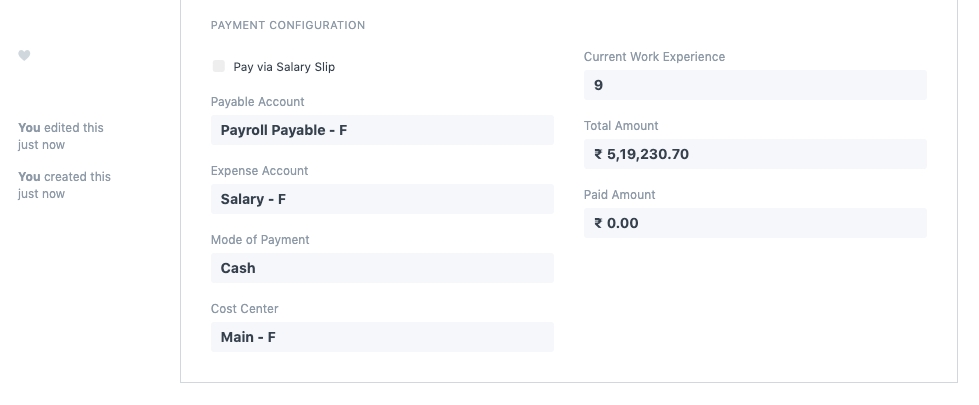Toggle Pay via Salary Slip checkbox

219,67
